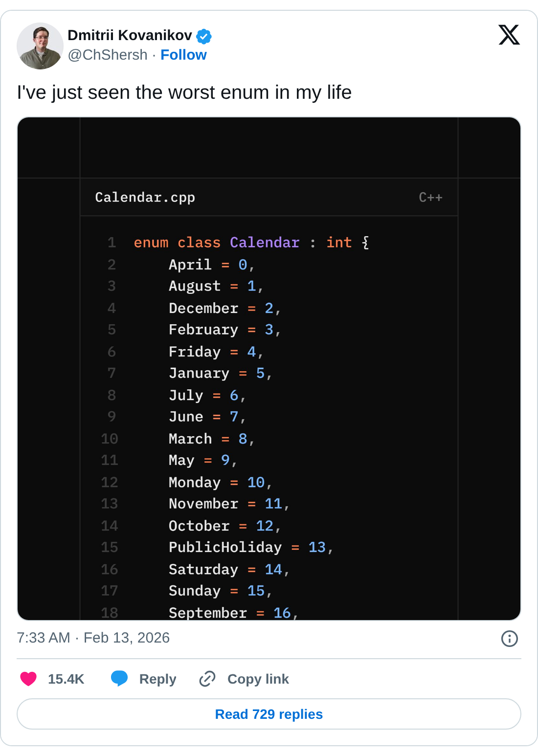The width and height of the screenshot is (538, 756).
Task: Click the blue verified badge icon
Action: pyautogui.click(x=204, y=36)
